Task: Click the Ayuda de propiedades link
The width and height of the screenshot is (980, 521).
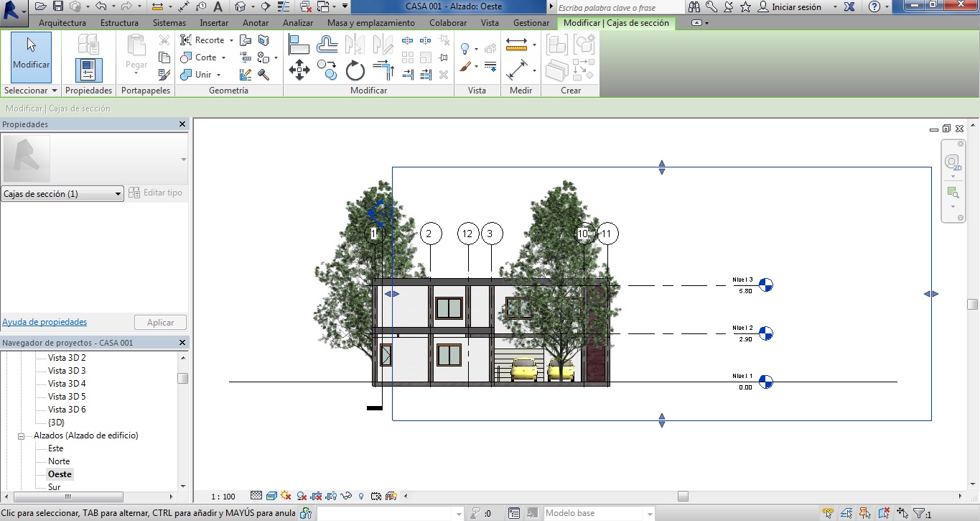Action: 45,322
